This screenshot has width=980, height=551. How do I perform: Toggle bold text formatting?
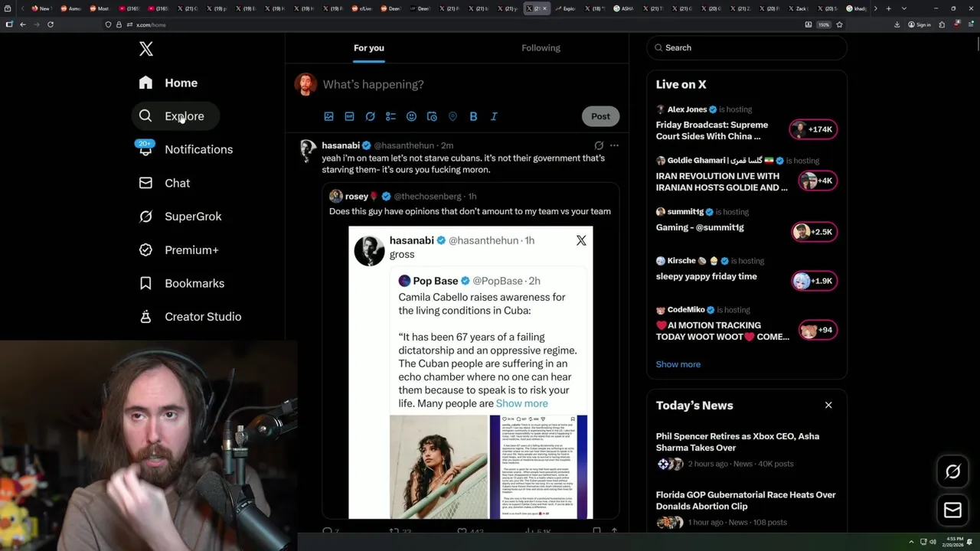473,116
